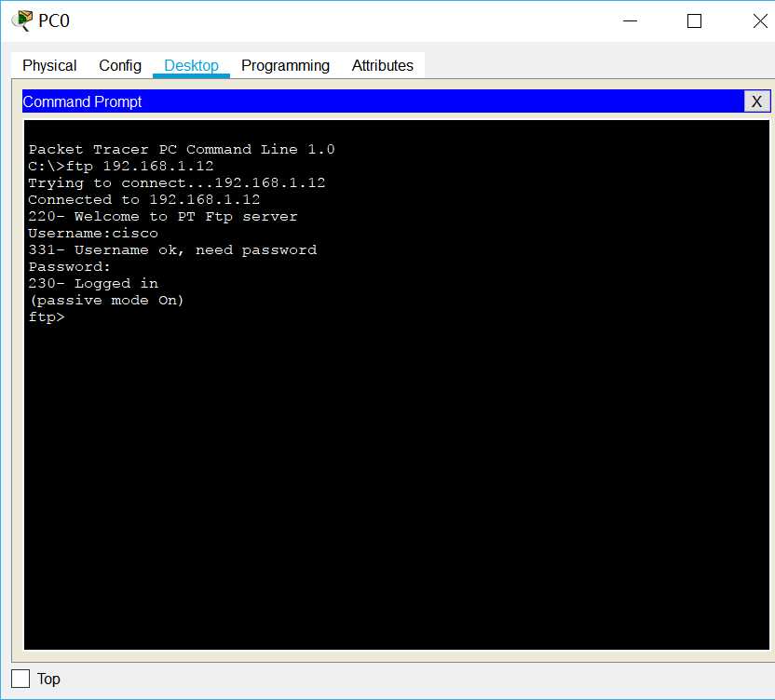The height and width of the screenshot is (700, 775).
Task: Click 'Trying to connect...192.168.1.12' text
Action: tap(177, 182)
